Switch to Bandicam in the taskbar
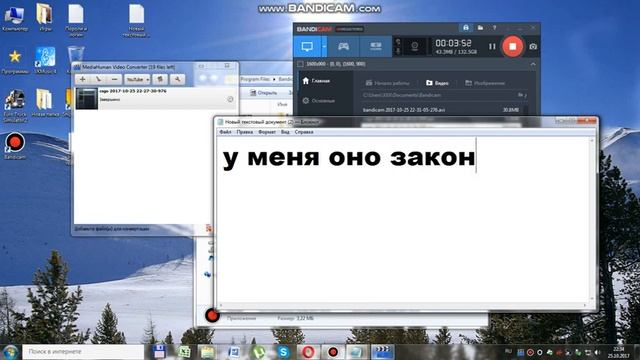The height and width of the screenshot is (360, 640). pos(333,351)
